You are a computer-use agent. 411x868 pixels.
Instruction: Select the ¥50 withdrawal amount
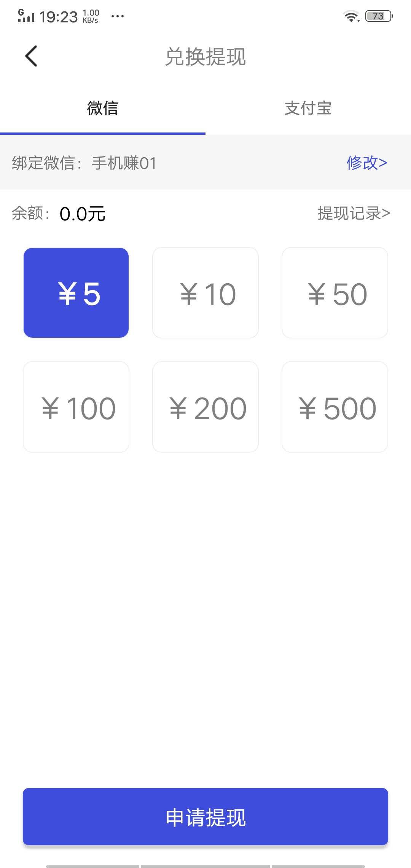[x=335, y=293]
